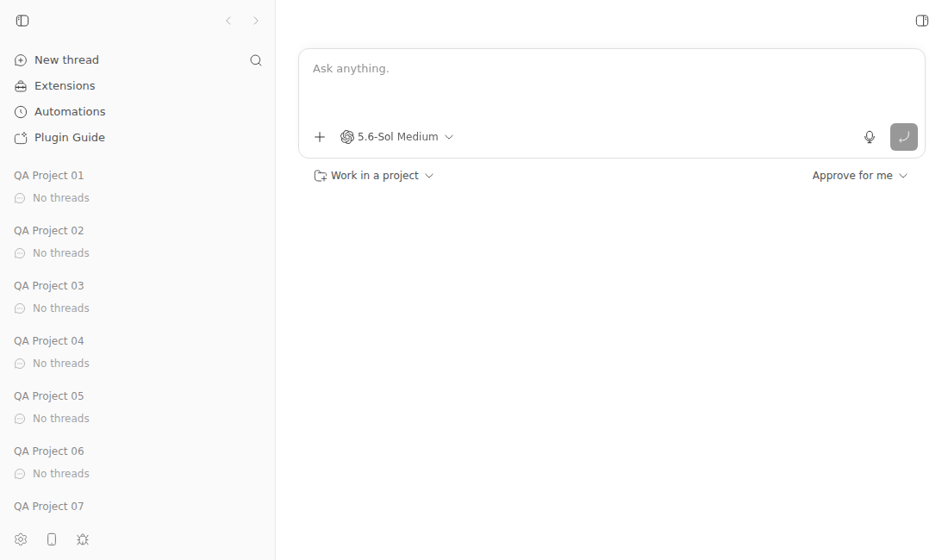Go forward with the right arrow
The width and height of the screenshot is (948, 560).
[x=256, y=21]
